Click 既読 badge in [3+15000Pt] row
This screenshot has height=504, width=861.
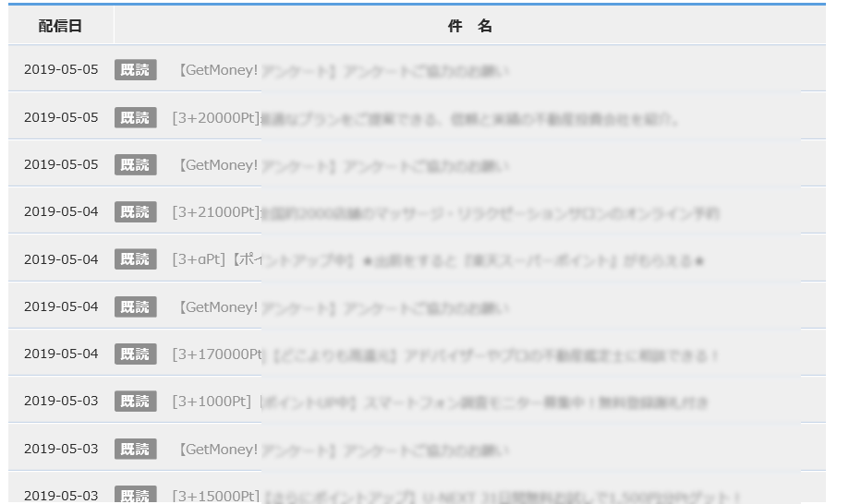point(135,495)
